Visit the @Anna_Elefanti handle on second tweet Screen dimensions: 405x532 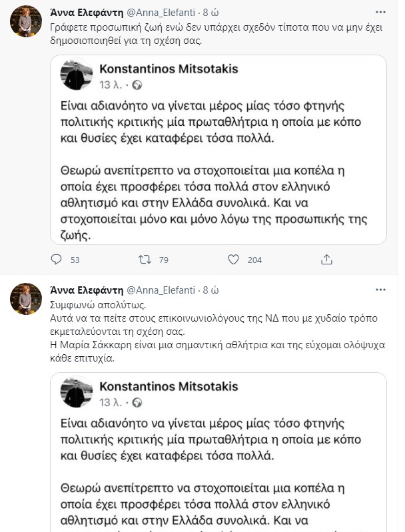(x=160, y=290)
